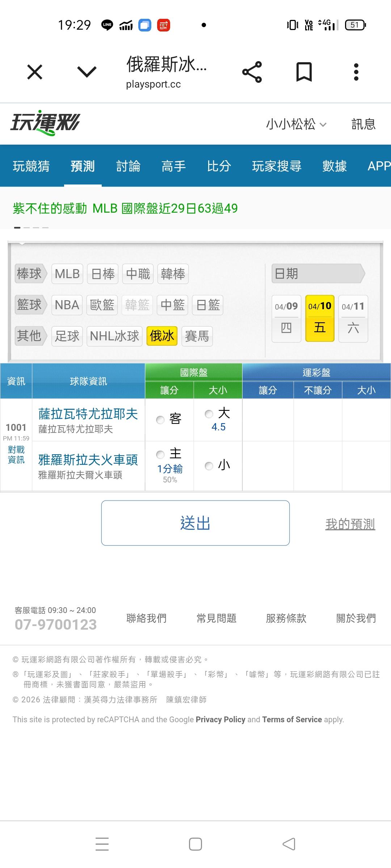
Task: Select the 預測 tab
Action: tap(83, 166)
